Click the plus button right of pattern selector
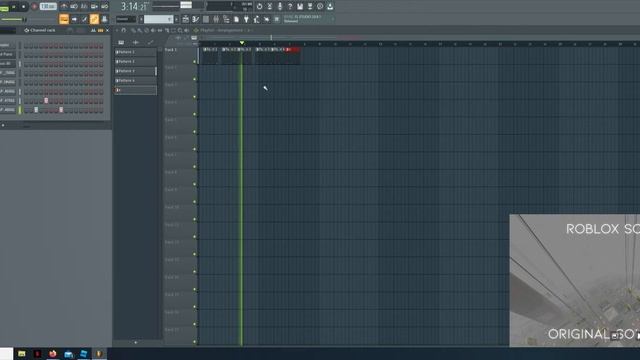 (177, 19)
